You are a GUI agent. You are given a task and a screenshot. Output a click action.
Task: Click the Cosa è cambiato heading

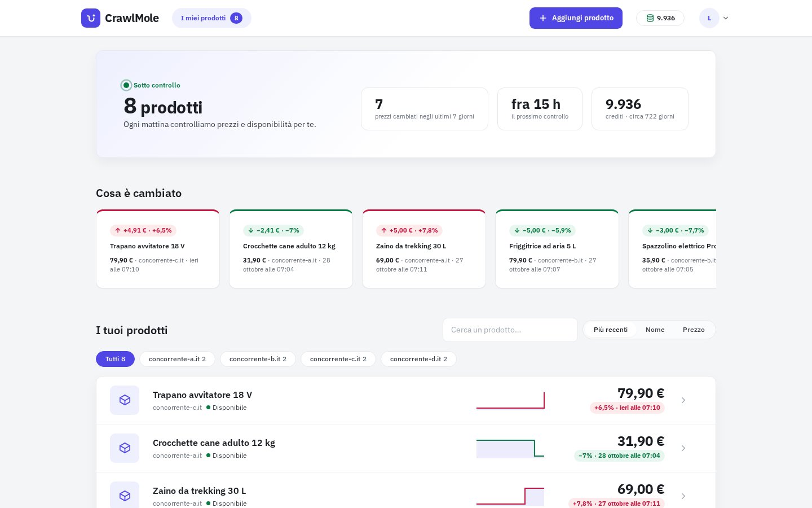[x=139, y=193]
